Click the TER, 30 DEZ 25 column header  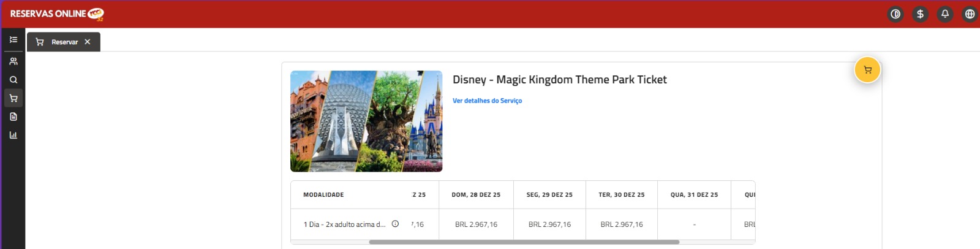click(x=622, y=195)
